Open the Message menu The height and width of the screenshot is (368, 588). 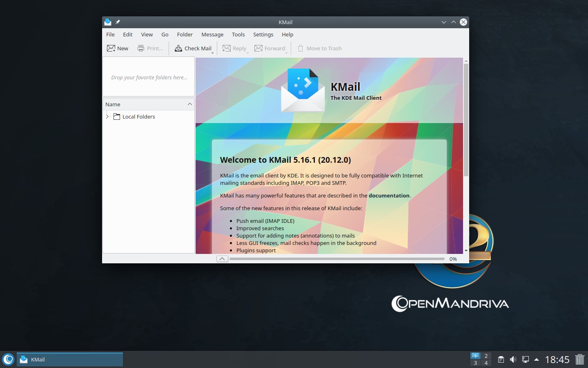[x=212, y=34]
